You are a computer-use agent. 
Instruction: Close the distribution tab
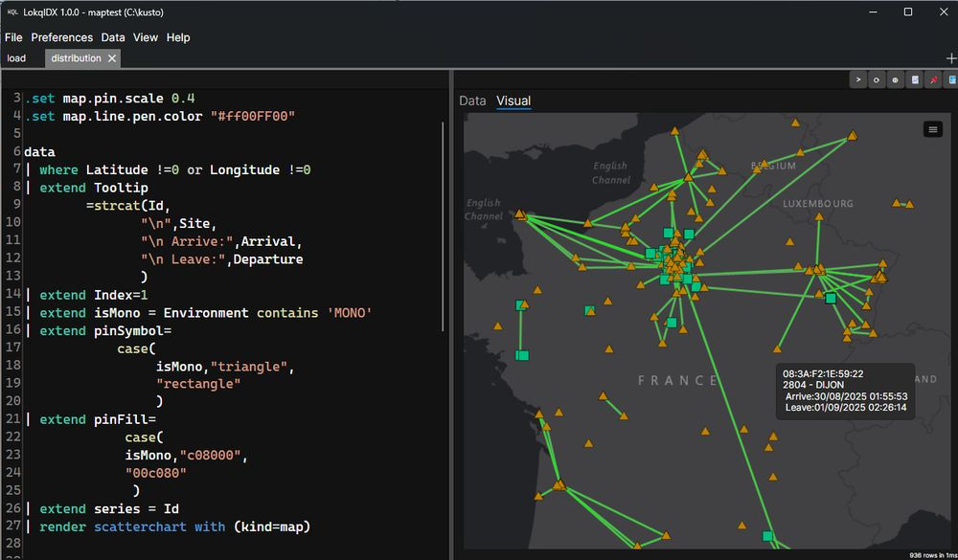click(x=112, y=58)
